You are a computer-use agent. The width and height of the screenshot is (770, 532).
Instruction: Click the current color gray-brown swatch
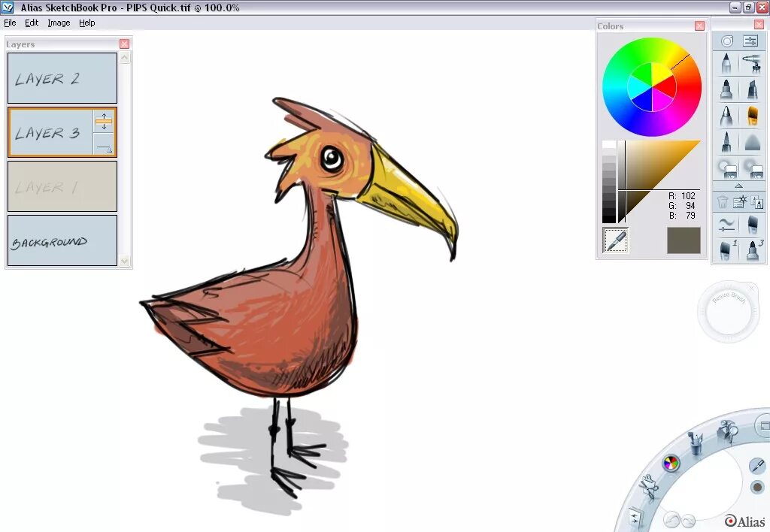pyautogui.click(x=684, y=240)
